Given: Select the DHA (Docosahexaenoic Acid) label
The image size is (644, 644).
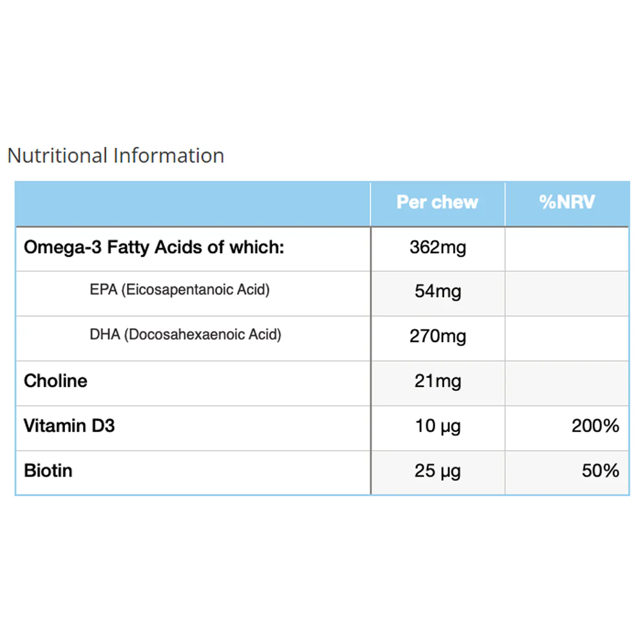Looking at the screenshot, I should point(185,334).
